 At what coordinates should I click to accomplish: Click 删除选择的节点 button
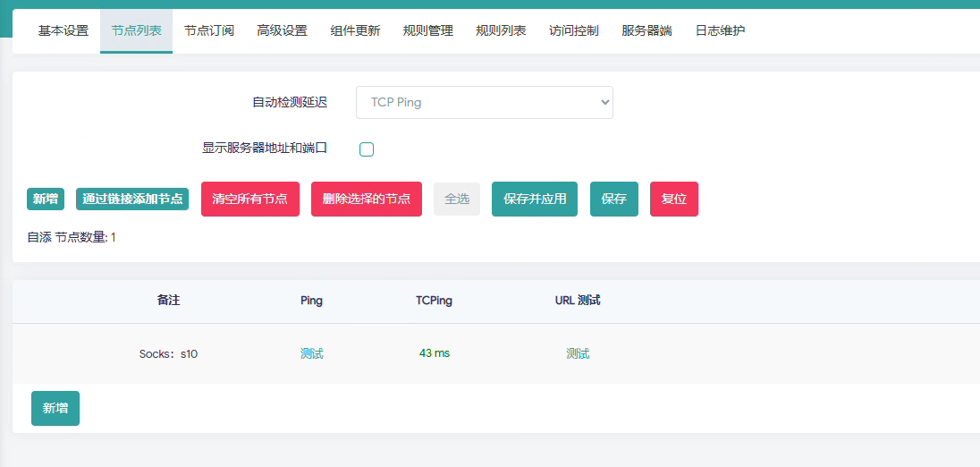(x=366, y=199)
